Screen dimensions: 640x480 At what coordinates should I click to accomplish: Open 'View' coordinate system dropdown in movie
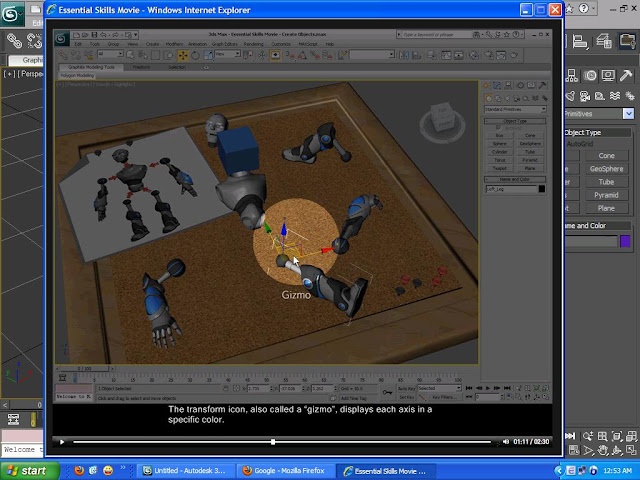[x=228, y=54]
